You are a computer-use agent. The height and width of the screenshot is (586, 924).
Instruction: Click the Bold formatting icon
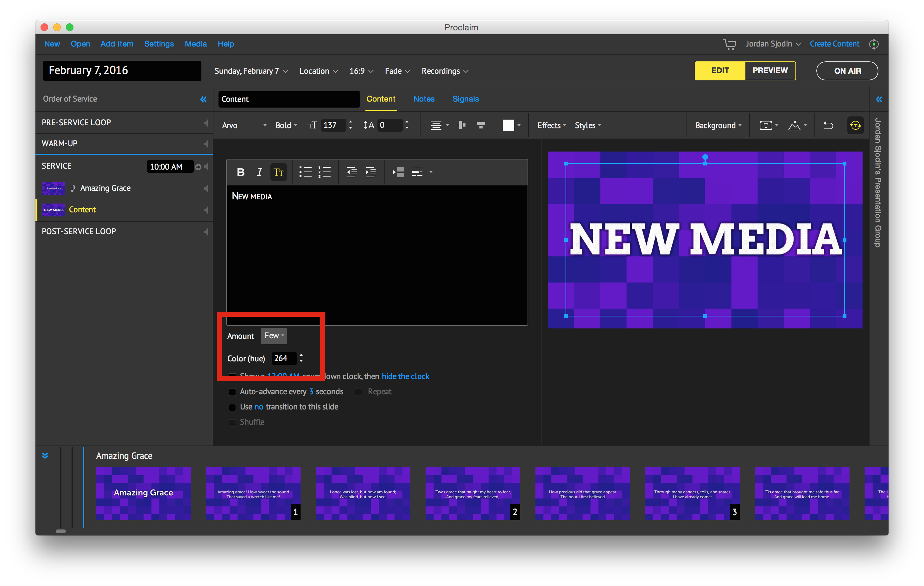click(241, 172)
